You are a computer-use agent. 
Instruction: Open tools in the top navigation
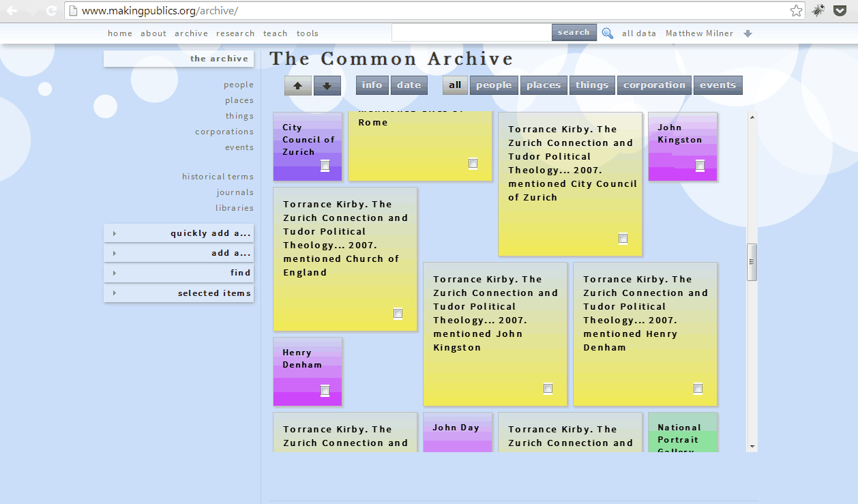[308, 33]
